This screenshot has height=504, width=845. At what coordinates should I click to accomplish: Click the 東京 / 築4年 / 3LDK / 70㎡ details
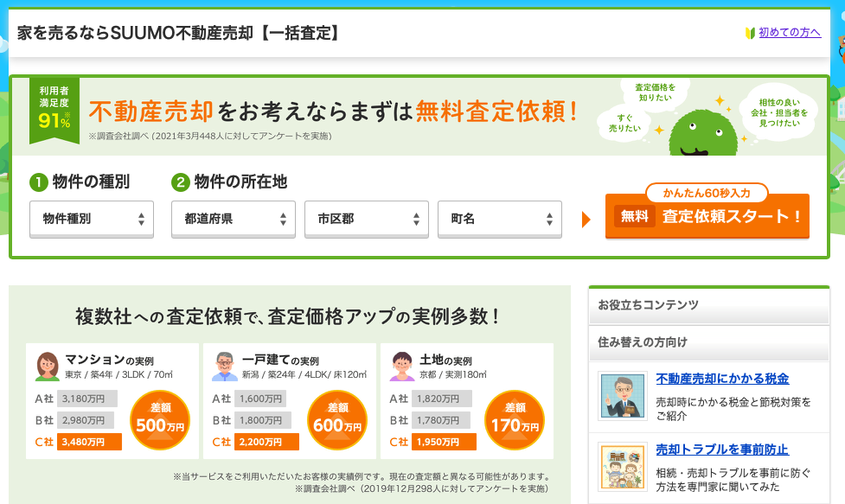click(119, 374)
